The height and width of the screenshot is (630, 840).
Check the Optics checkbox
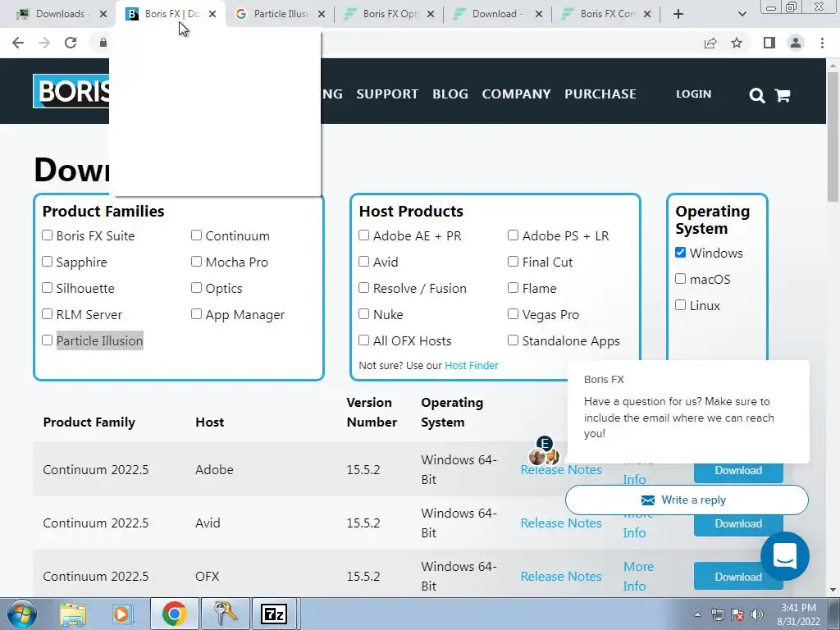(x=197, y=288)
